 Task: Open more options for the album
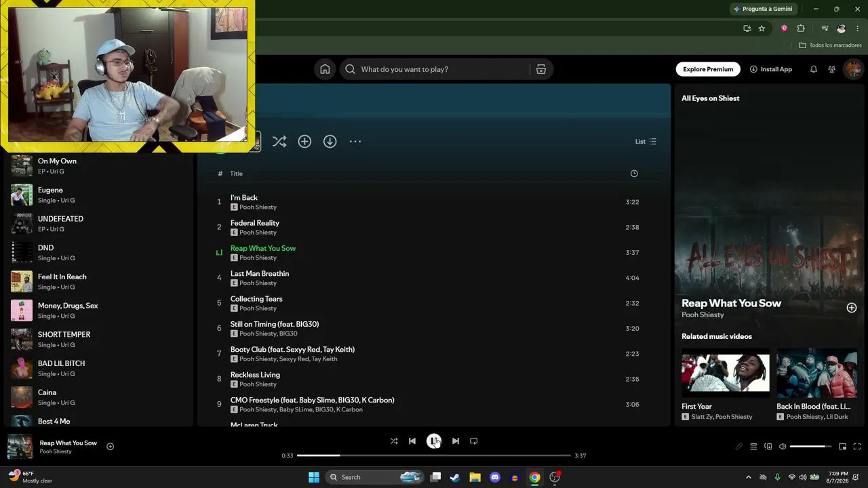pyautogui.click(x=355, y=142)
